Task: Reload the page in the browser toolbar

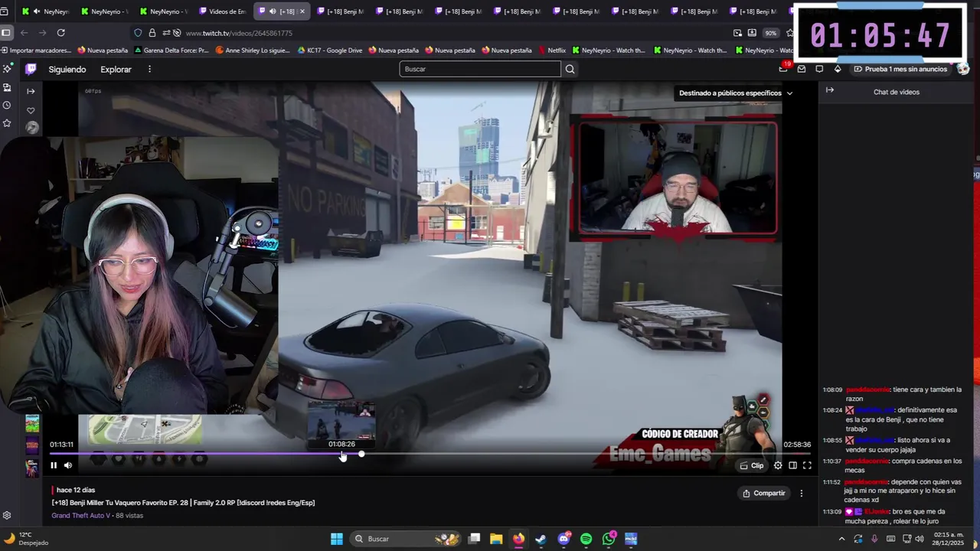Action: pyautogui.click(x=60, y=33)
